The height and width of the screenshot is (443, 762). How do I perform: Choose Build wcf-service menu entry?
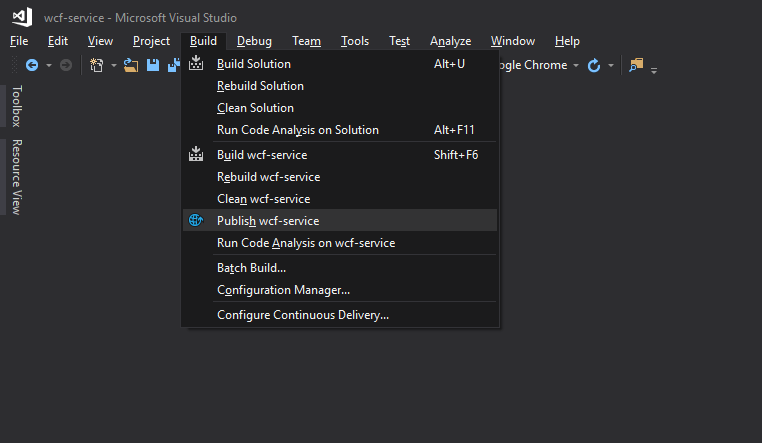[x=340, y=155]
